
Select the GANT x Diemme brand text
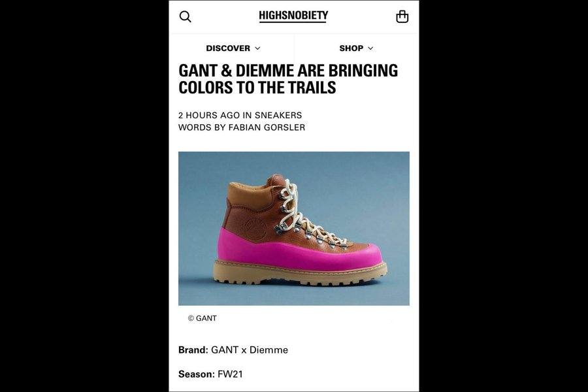pyautogui.click(x=250, y=350)
